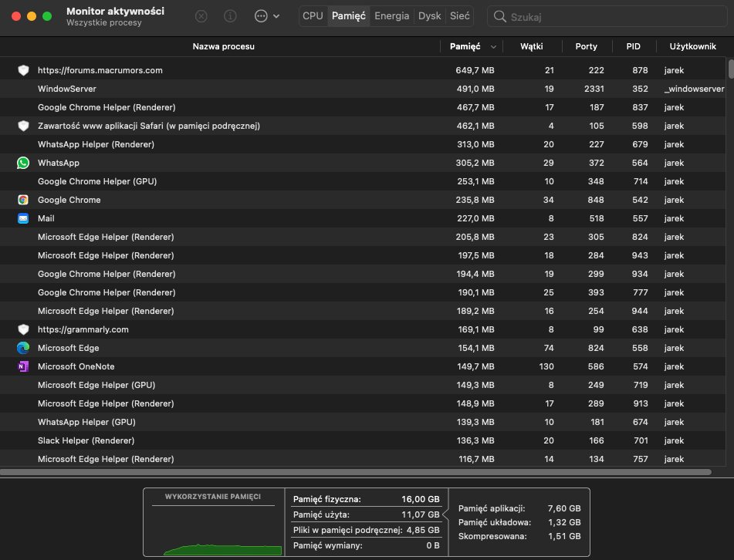Click the Microsoft OneNote icon
Screen dimensions: 734x560
point(23,366)
